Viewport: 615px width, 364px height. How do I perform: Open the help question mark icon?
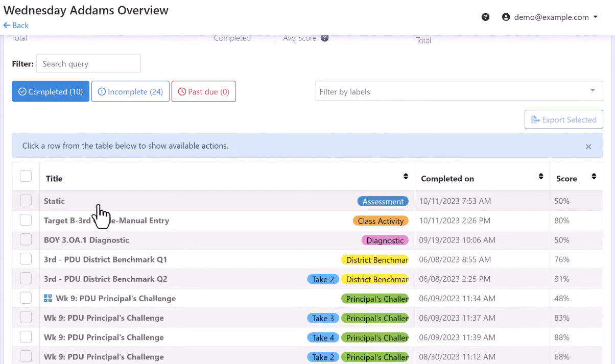click(486, 17)
